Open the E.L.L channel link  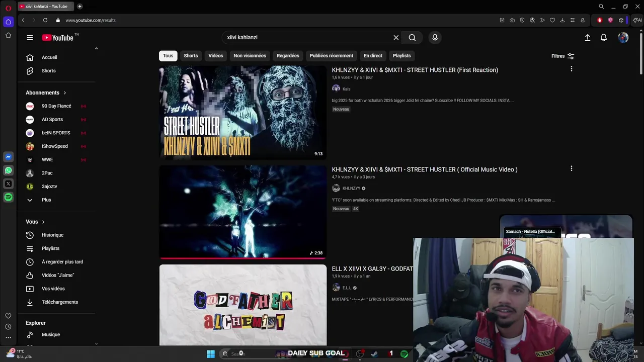tap(347, 288)
